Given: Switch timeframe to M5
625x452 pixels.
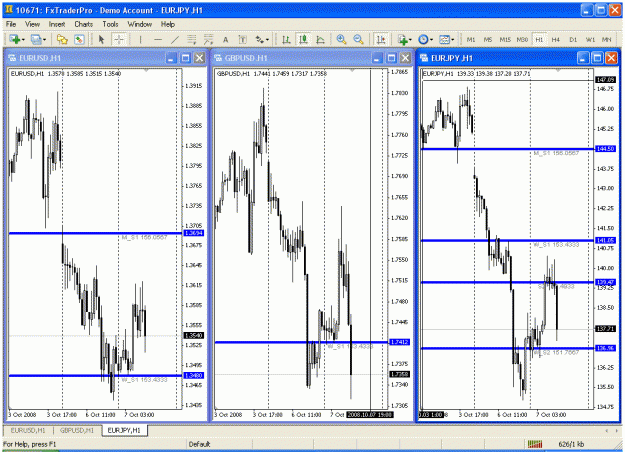Looking at the screenshot, I should (x=488, y=39).
